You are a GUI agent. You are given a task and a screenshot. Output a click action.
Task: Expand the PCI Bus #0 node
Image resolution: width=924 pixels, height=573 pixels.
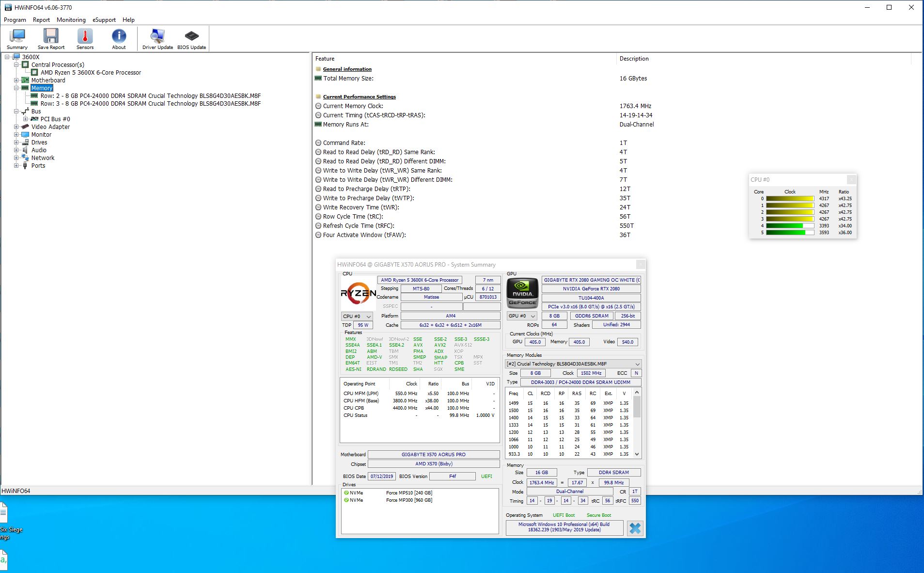26,119
